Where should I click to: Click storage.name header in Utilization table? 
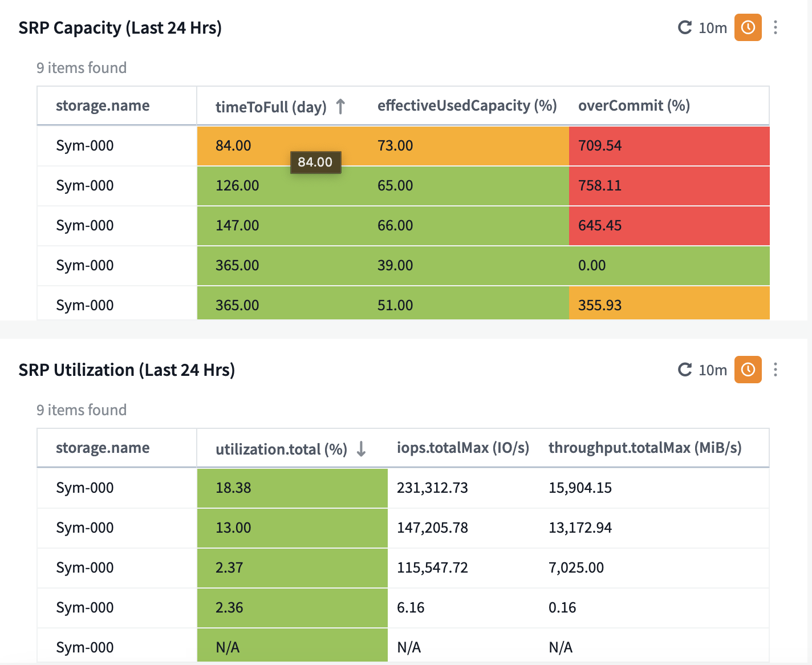pyautogui.click(x=103, y=448)
